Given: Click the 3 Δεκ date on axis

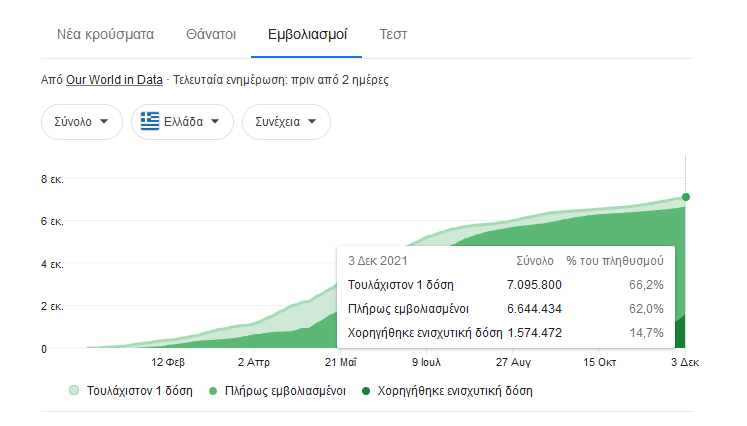Looking at the screenshot, I should tap(684, 362).
